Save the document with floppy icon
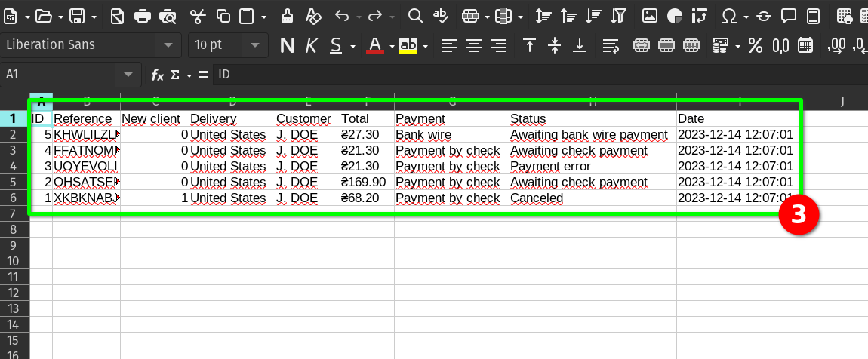The image size is (868, 359). 77,17
